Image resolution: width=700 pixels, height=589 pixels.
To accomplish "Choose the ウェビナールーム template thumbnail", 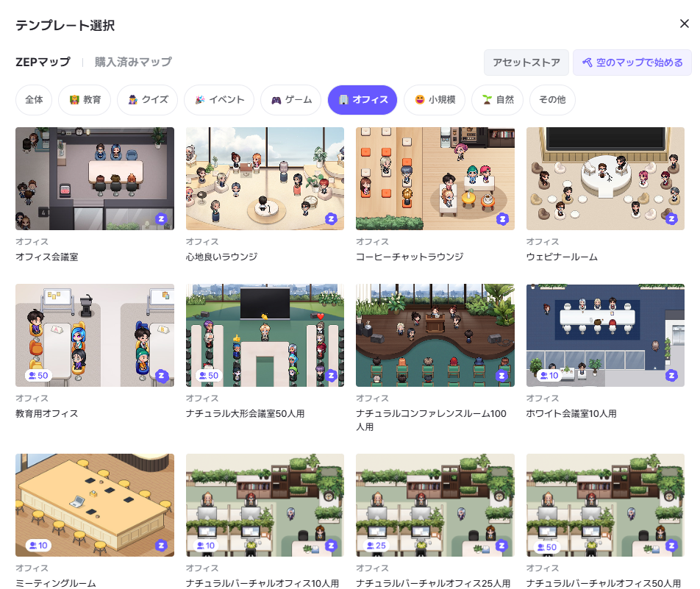I will (605, 179).
